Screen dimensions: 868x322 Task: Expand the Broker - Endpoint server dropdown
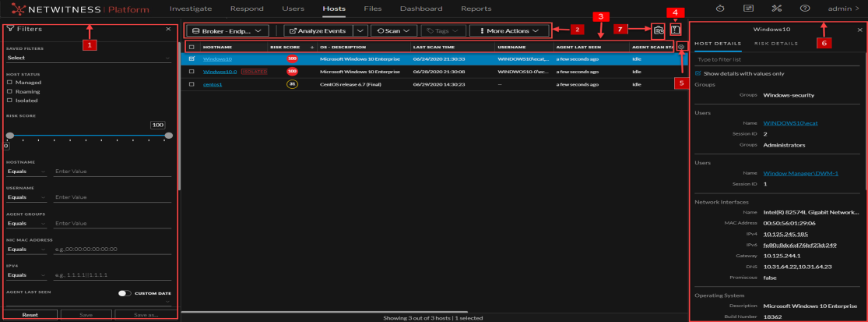226,30
